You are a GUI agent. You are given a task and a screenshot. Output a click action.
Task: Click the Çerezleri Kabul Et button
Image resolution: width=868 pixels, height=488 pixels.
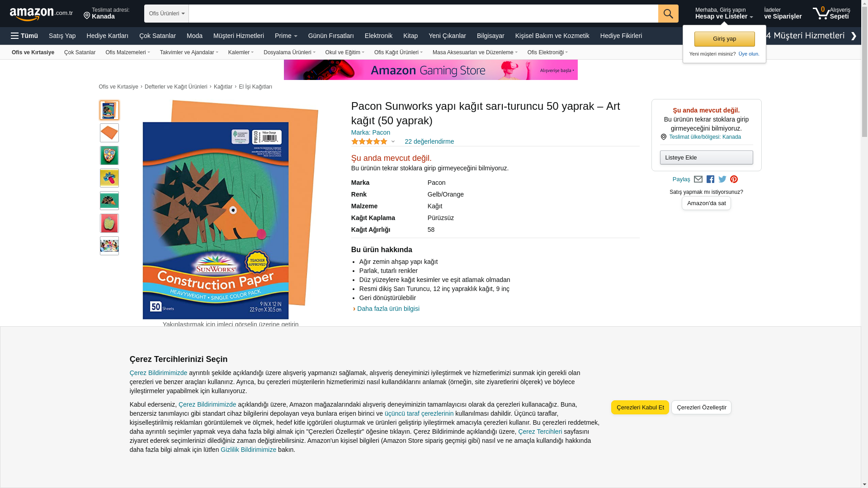640,407
